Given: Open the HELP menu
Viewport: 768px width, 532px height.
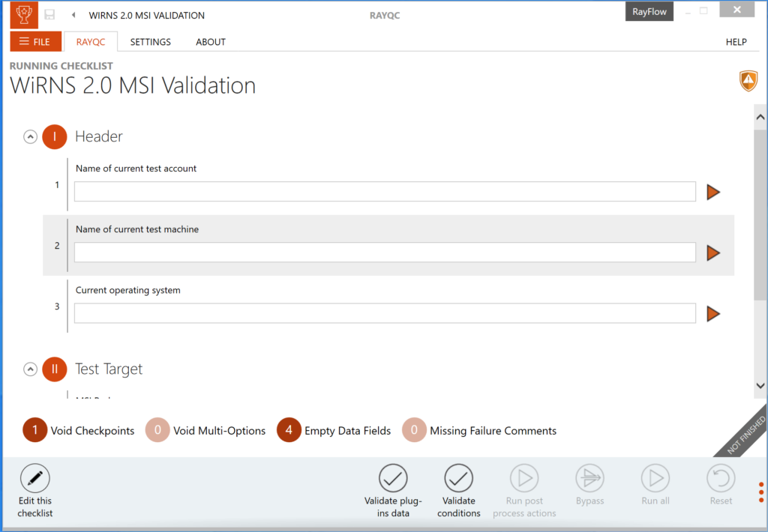Looking at the screenshot, I should point(736,42).
